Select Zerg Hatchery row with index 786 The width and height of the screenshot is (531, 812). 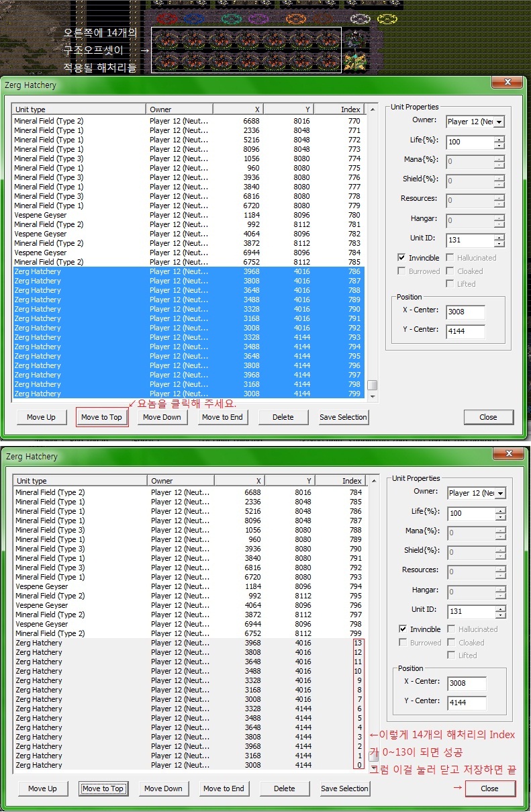(x=189, y=271)
